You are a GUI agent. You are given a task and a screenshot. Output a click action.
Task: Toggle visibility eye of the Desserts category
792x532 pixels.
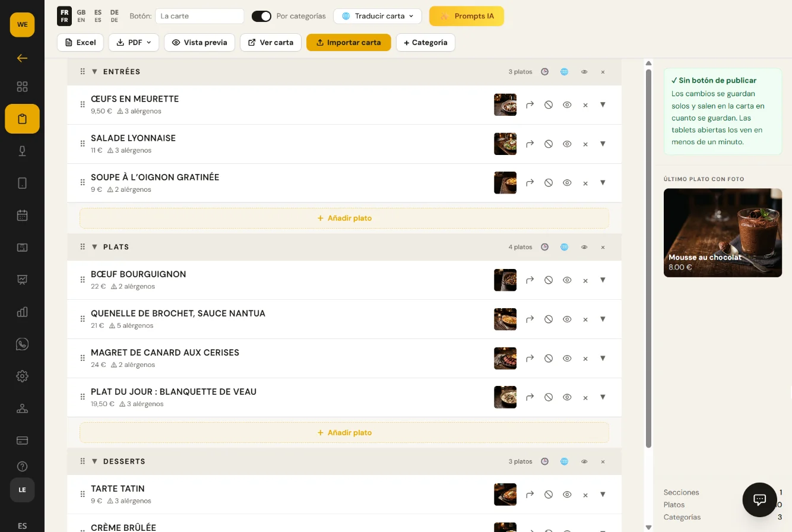[x=584, y=461]
